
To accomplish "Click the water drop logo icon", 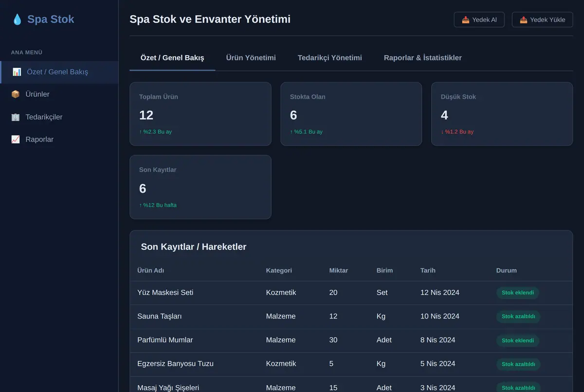I will 17,19.
